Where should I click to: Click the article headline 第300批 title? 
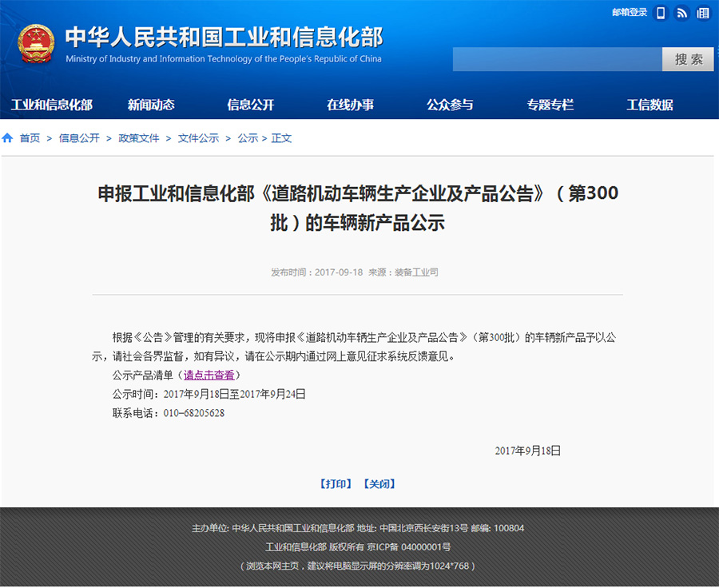(358, 209)
